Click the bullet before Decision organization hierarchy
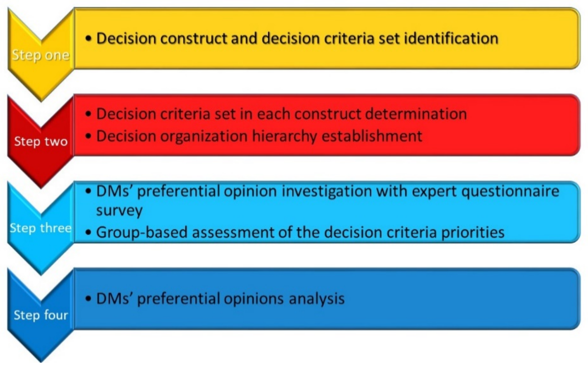 coord(89,136)
